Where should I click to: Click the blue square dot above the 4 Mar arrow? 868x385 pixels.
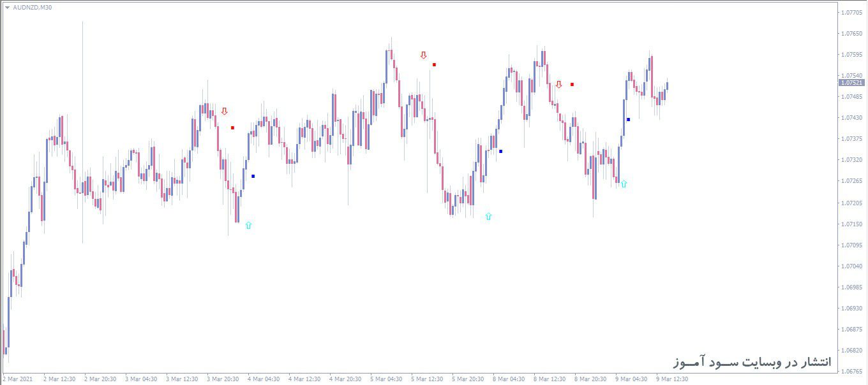pos(253,177)
